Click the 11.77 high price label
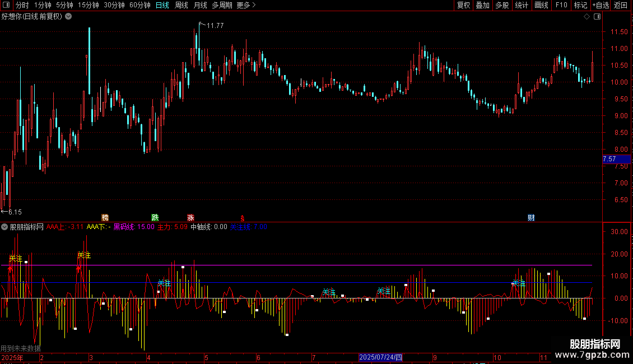The width and height of the screenshot is (633, 364). pos(215,25)
